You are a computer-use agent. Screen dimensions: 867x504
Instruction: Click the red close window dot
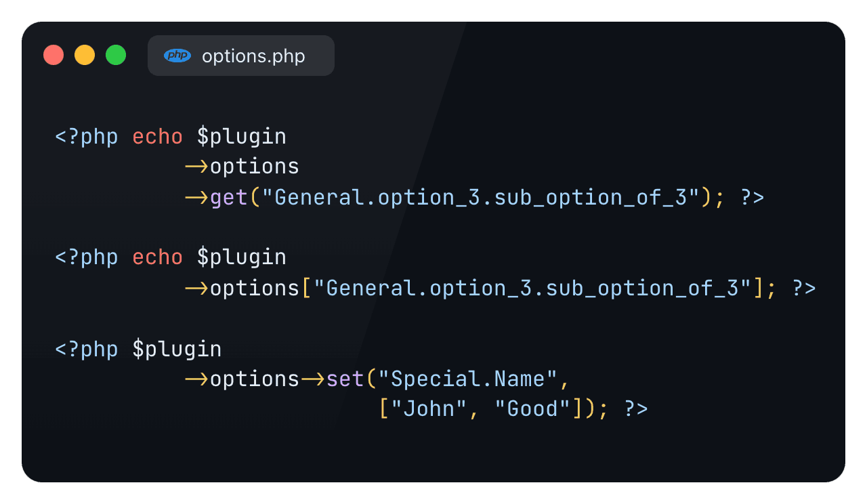[54, 55]
